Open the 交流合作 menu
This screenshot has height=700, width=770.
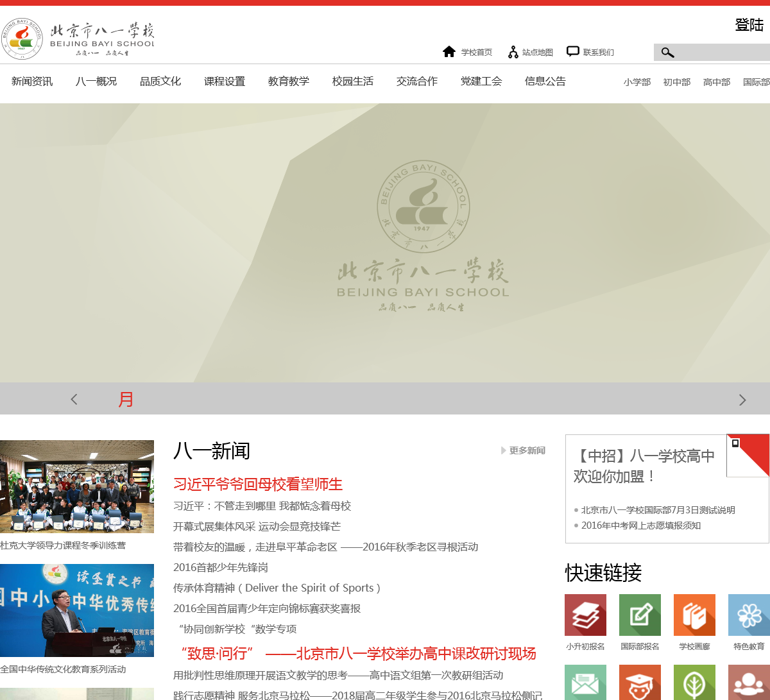[417, 81]
